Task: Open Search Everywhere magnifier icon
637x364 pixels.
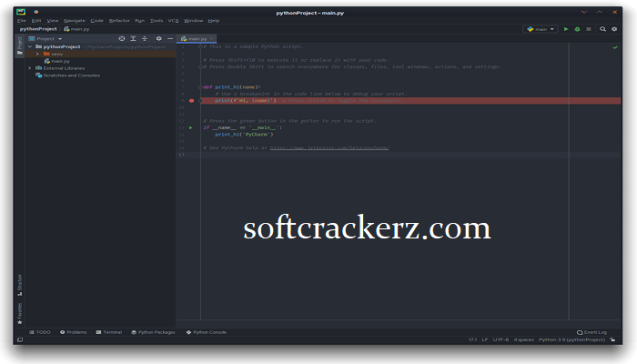Action: point(602,29)
